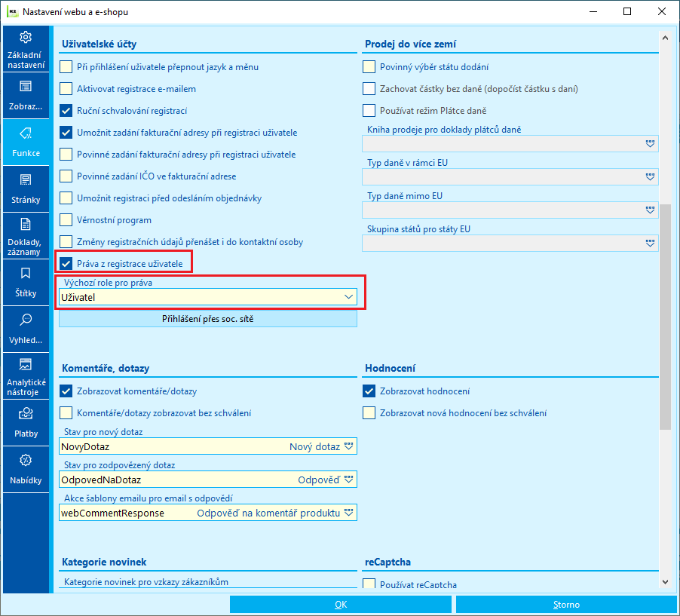The height and width of the screenshot is (616, 680).
Task: Open lookup for Stav pro zodpovězený dotaz
Action: [x=349, y=480]
